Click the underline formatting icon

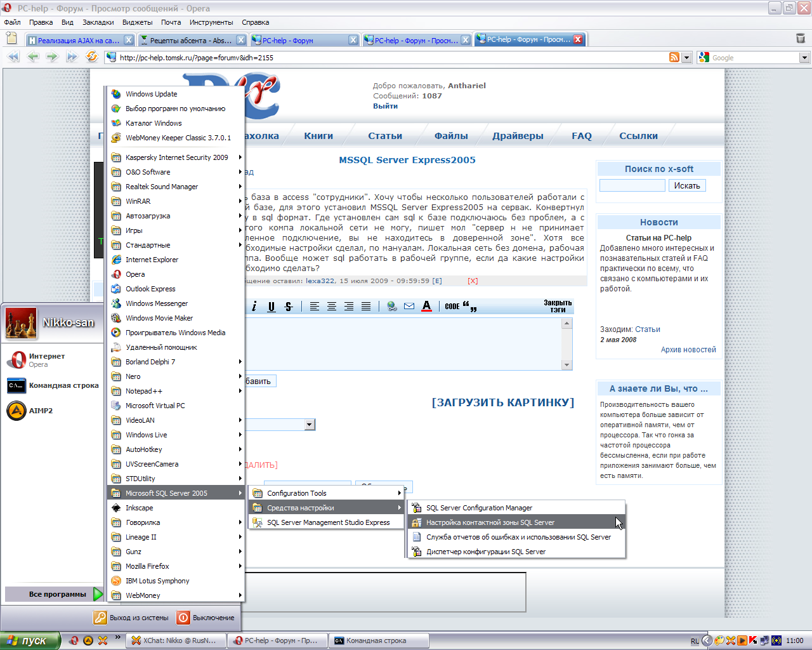(x=271, y=307)
